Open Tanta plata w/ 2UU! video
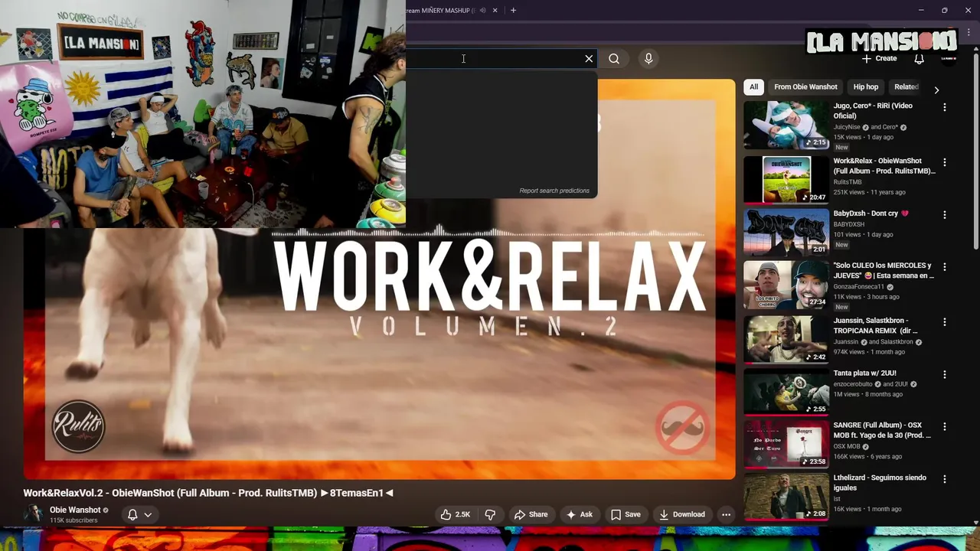The width and height of the screenshot is (980, 551). tap(864, 373)
